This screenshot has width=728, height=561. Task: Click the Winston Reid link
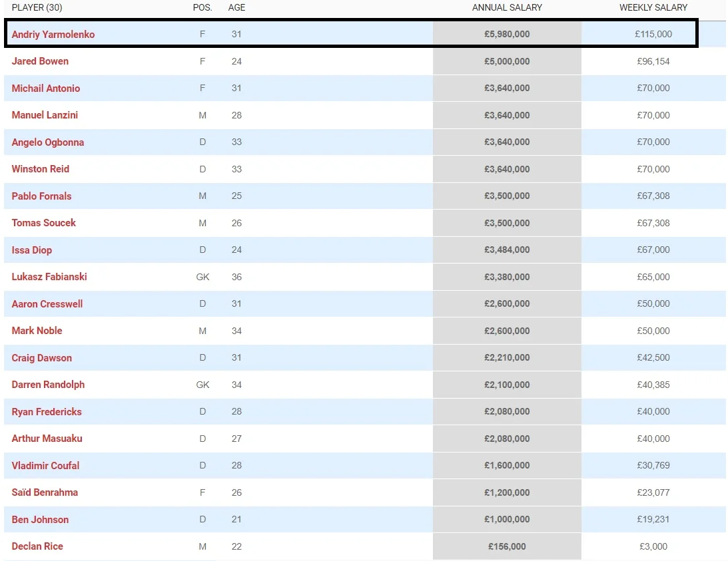pos(41,169)
